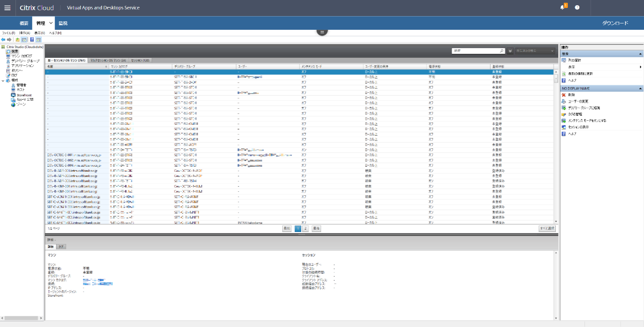Click the 削除 action with red X
The height and width of the screenshot is (327, 644).
pyautogui.click(x=571, y=95)
